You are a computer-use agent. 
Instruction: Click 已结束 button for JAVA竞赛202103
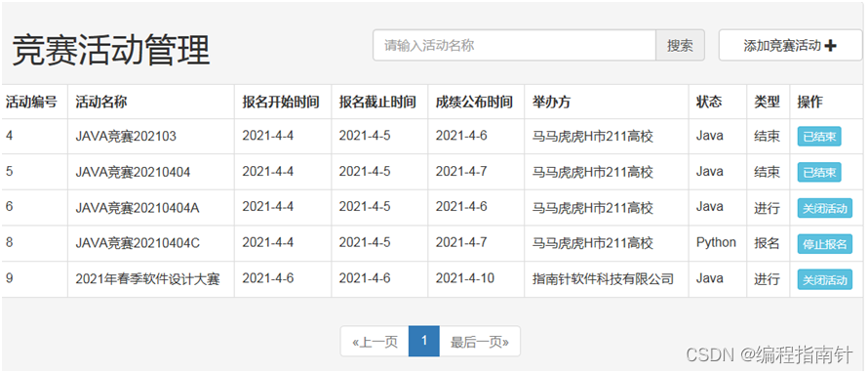[819, 137]
